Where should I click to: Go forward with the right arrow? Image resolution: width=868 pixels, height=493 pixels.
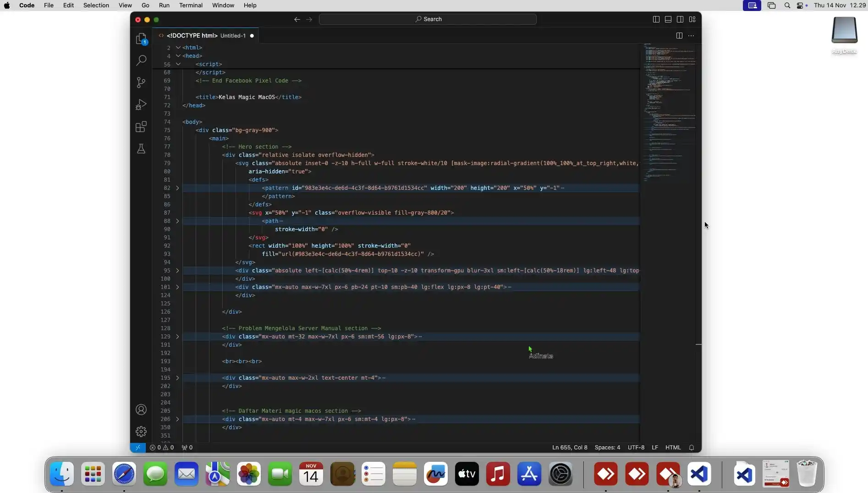point(309,19)
